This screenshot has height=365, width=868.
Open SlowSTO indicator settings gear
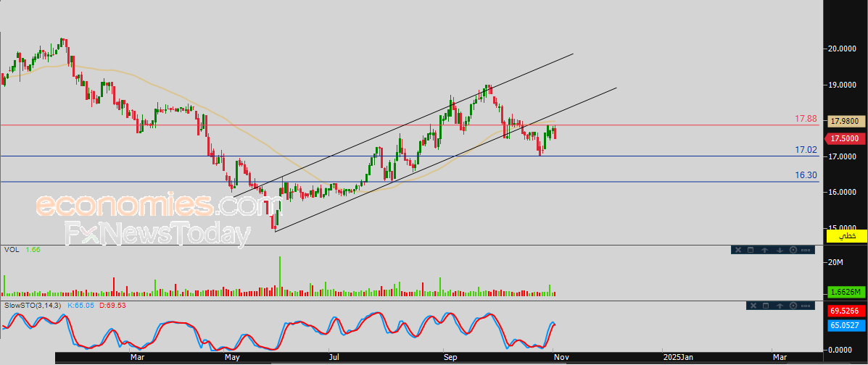793,306
